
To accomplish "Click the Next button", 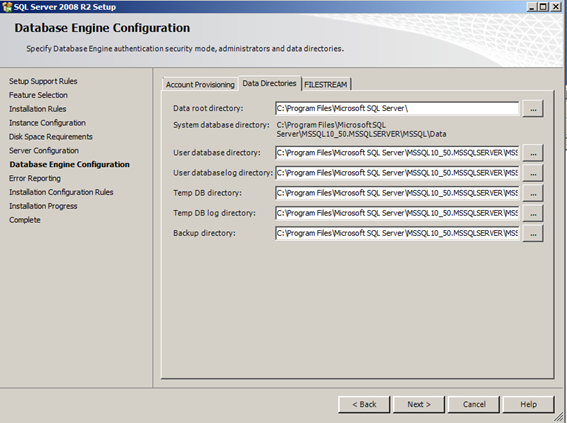I will coord(419,404).
